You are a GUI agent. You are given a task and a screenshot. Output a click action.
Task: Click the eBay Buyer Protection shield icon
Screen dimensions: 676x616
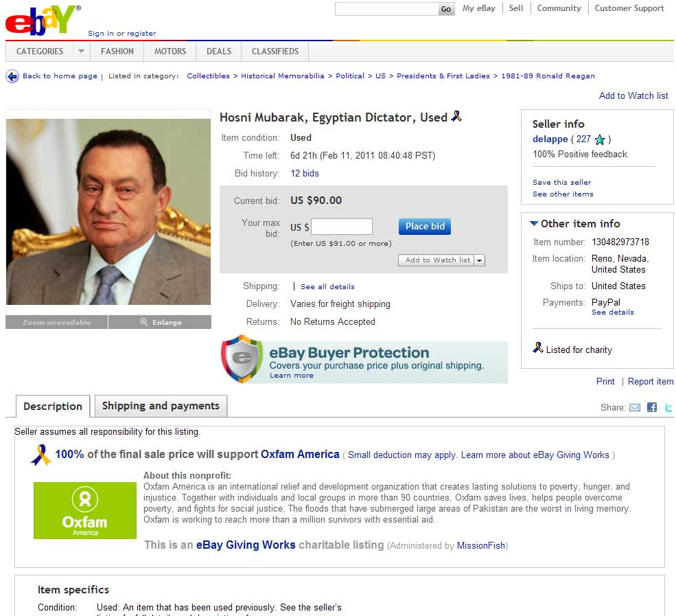242,359
